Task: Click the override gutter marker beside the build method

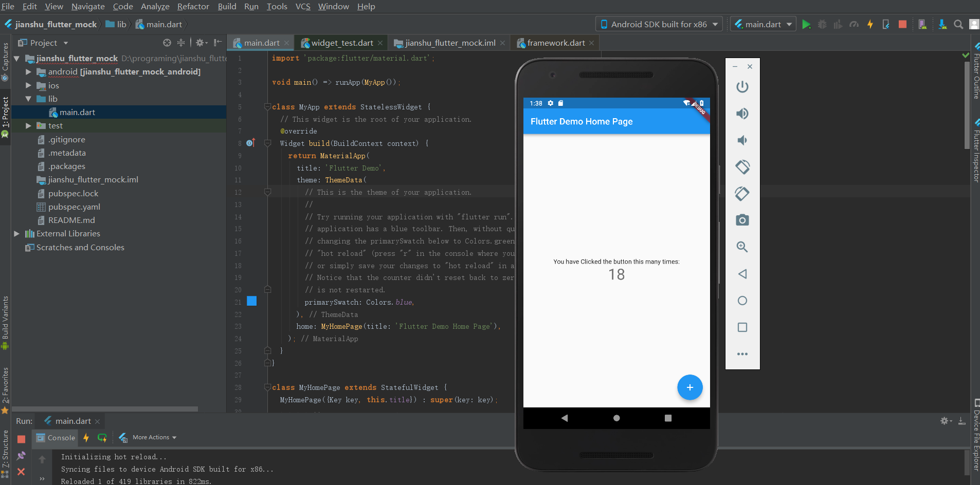Action: 250,143
